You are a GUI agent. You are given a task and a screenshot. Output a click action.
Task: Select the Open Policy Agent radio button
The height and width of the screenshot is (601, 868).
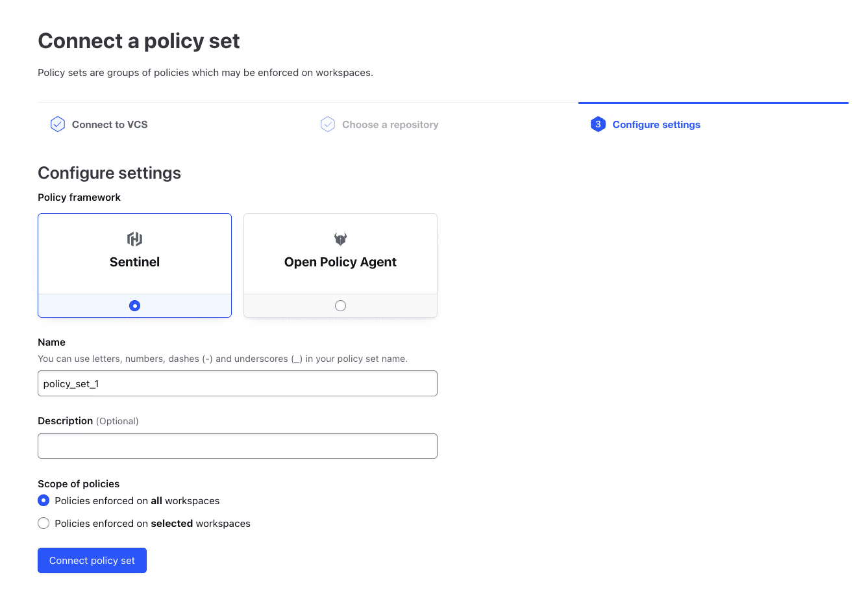[340, 305]
